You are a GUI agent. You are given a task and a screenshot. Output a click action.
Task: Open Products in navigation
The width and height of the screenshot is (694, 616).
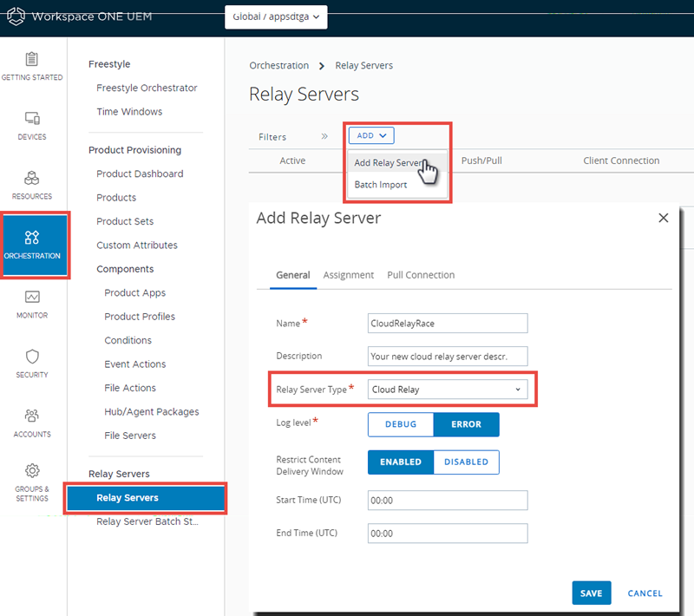(116, 197)
